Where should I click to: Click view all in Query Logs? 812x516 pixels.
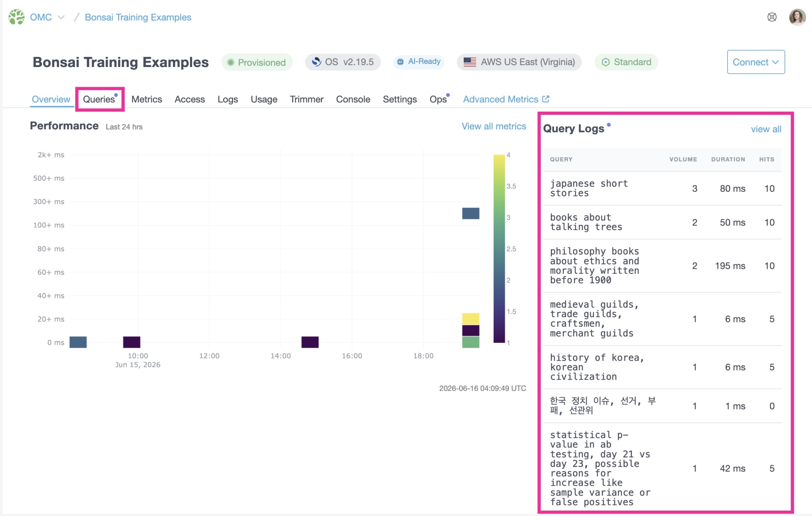[x=766, y=129]
